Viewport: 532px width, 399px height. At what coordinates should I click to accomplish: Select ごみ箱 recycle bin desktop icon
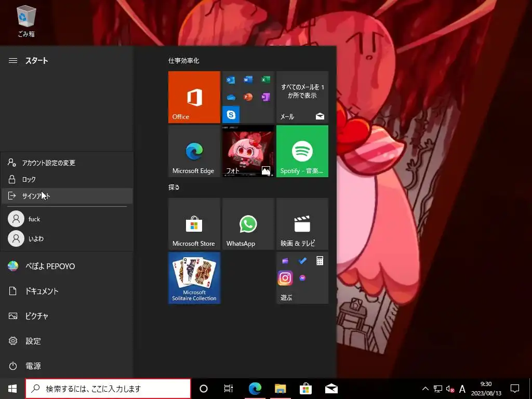pyautogui.click(x=26, y=21)
